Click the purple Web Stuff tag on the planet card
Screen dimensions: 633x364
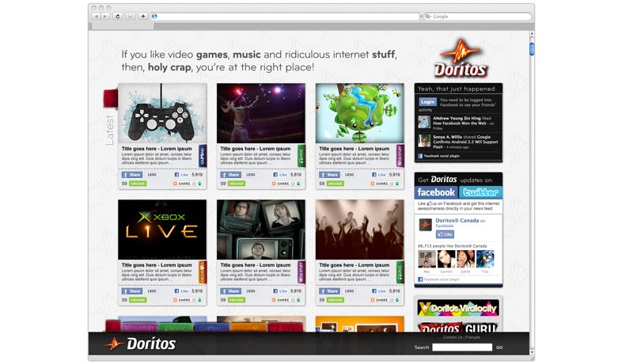click(400, 156)
